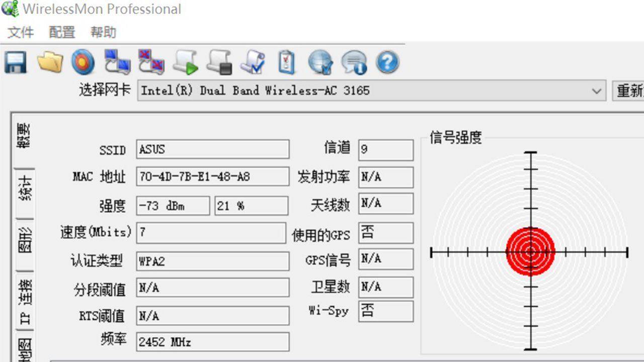Viewport: 644px width, 362px height.
Task: Click the reconnect network icon on toolbar
Action: tap(118, 61)
